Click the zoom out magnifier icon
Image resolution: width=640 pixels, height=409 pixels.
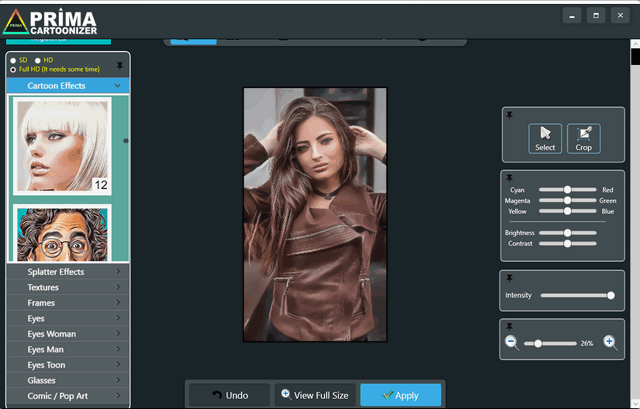coord(512,342)
